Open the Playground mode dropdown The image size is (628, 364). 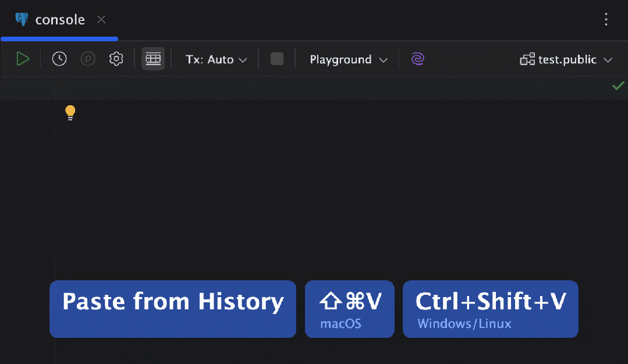pyautogui.click(x=349, y=59)
